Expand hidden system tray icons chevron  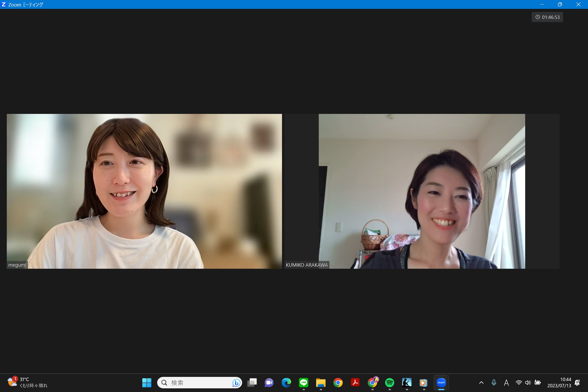[x=481, y=383]
